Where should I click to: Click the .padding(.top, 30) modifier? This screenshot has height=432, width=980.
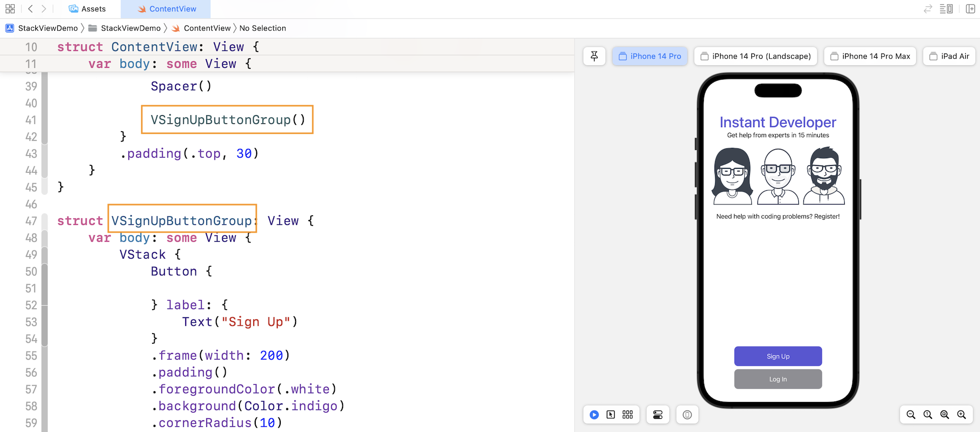click(x=190, y=154)
